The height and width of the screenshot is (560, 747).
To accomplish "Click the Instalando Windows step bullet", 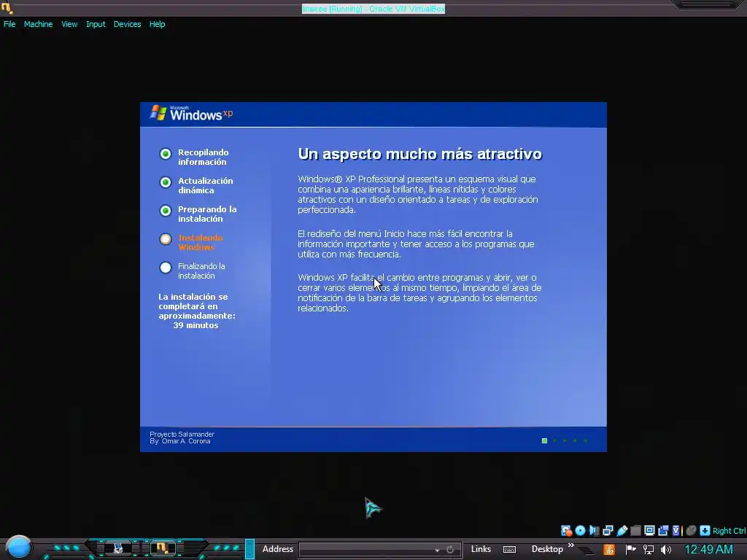I will pyautogui.click(x=166, y=239).
